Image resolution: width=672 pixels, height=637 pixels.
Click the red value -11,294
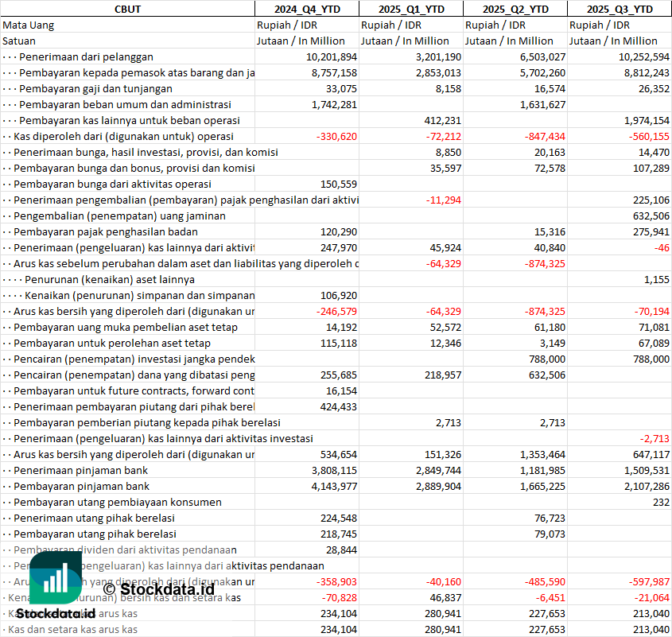(444, 200)
